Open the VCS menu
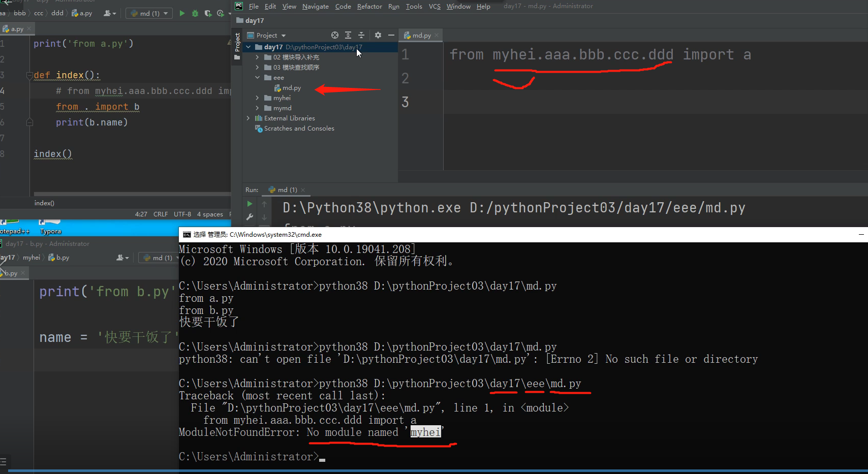Screen dimensions: 868x474 coord(435,6)
